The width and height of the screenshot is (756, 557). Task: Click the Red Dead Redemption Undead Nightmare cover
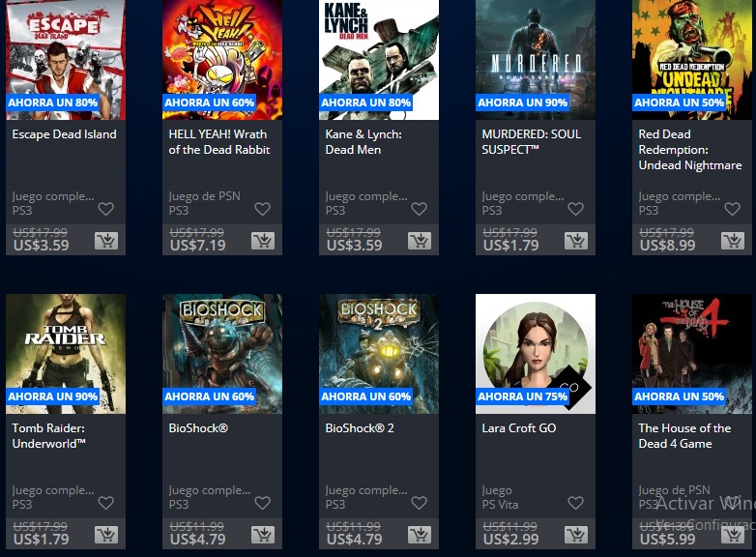[x=692, y=60]
